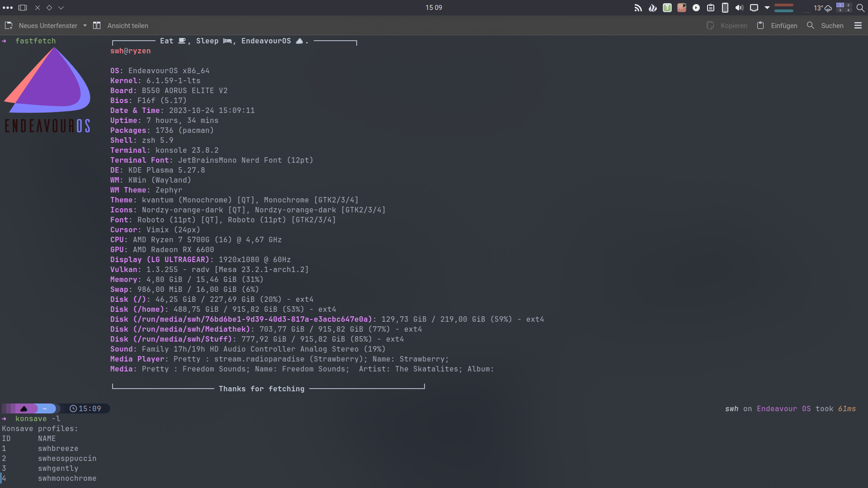Screen dimensions: 868x488
Task: Open the green key password manager icon
Action: click(667, 8)
